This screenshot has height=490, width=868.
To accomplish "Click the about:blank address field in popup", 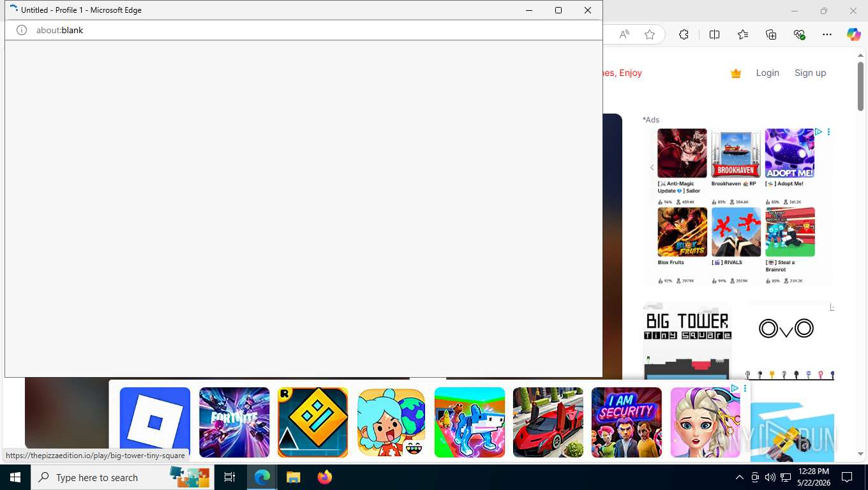I will click(x=303, y=30).
